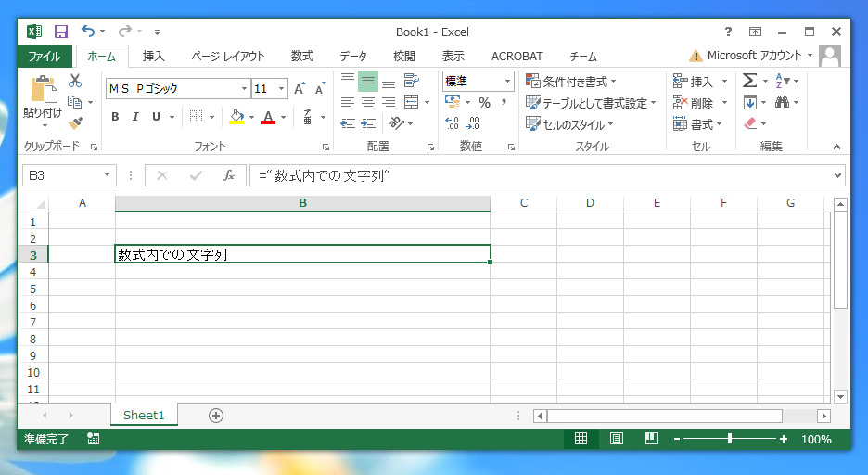Open the 挿入 ribbon tab
The image size is (868, 475).
point(154,57)
